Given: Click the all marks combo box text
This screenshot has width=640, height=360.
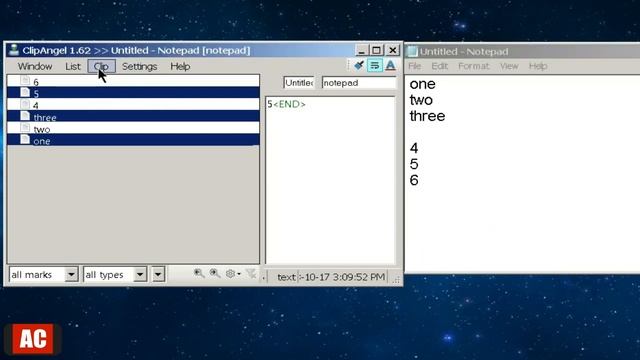Looking at the screenshot, I should tap(32, 275).
